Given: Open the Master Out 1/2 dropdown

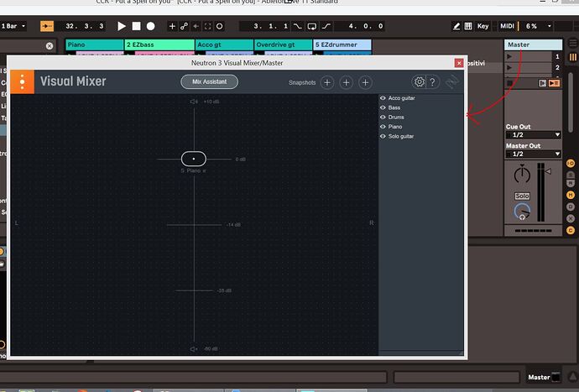Looking at the screenshot, I should click(533, 154).
